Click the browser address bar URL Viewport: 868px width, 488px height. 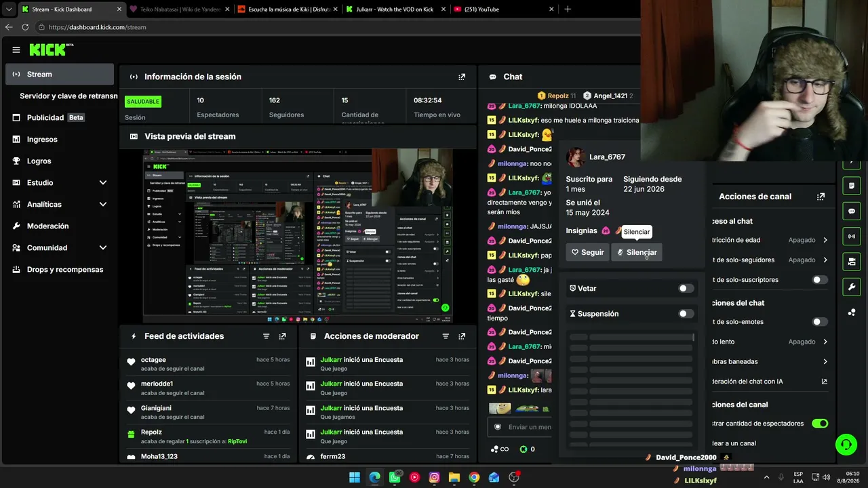click(98, 27)
